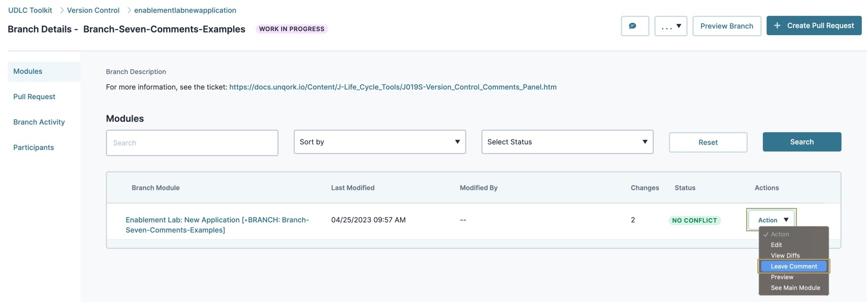This screenshot has height=302, width=868.
Task: Select See Main Module menu option
Action: (793, 288)
